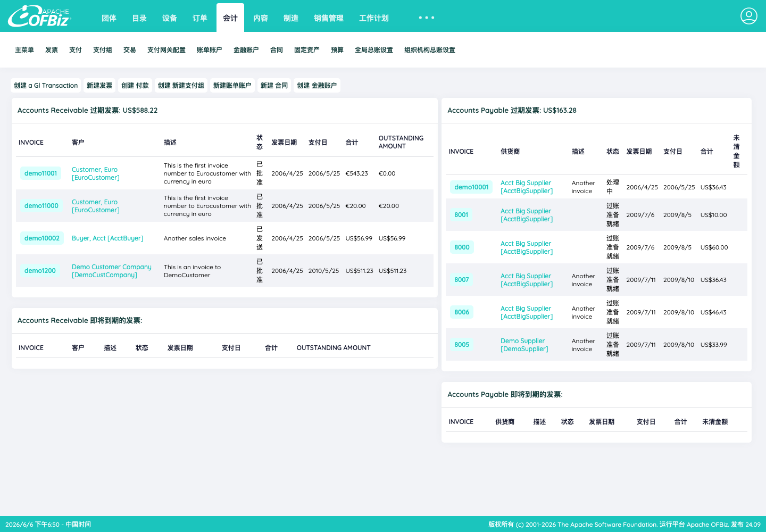Click the 新建发票 button

[x=99, y=86]
